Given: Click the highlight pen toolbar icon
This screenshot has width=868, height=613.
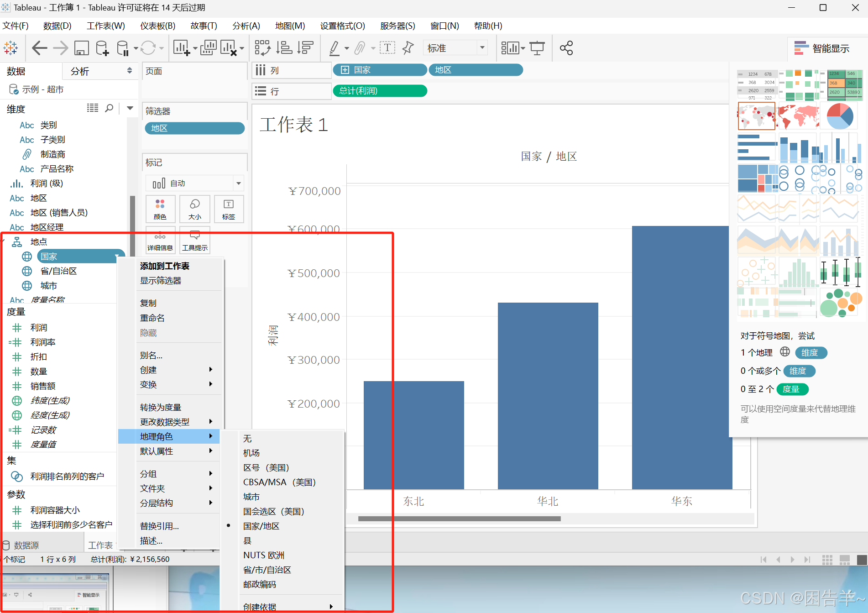Looking at the screenshot, I should pos(335,48).
